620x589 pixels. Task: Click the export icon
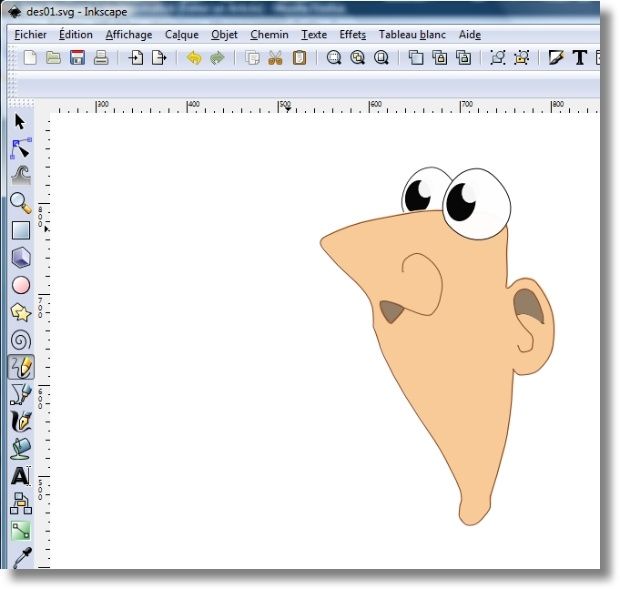pos(159,58)
